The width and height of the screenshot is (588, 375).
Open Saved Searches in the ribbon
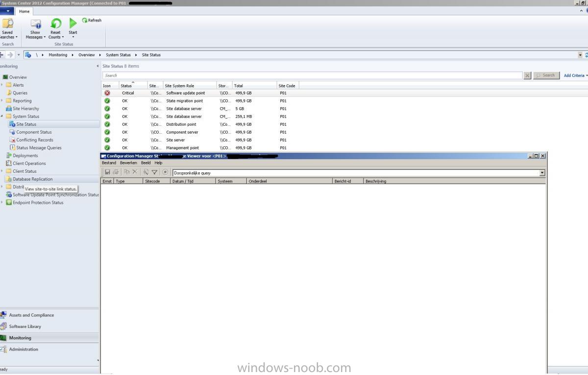point(8,29)
